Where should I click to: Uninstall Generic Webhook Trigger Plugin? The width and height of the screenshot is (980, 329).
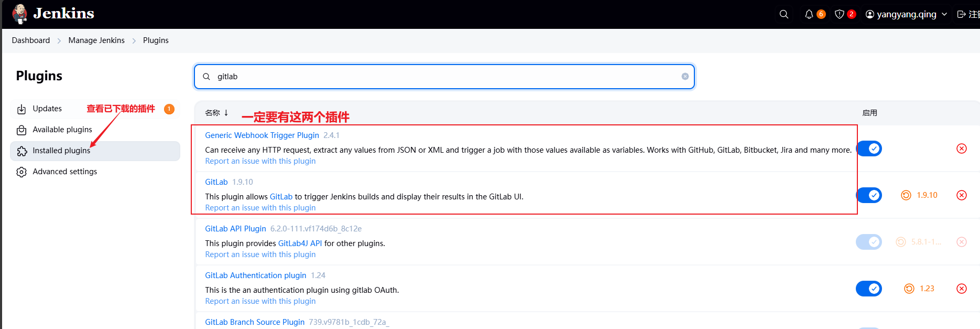pyautogui.click(x=962, y=148)
